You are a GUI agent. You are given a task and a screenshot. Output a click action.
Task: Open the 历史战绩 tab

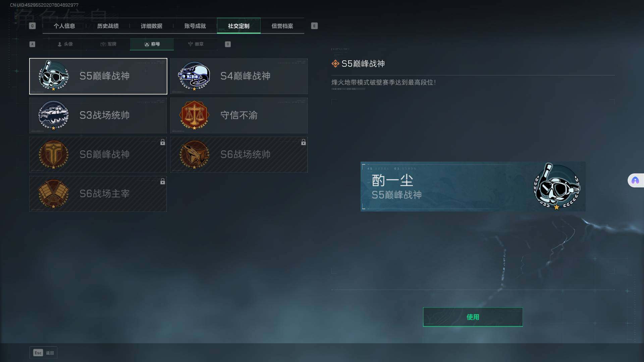(x=108, y=26)
